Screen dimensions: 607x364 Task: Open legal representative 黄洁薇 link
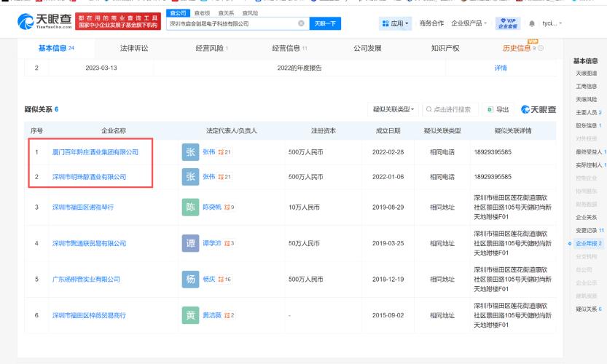[x=212, y=315]
